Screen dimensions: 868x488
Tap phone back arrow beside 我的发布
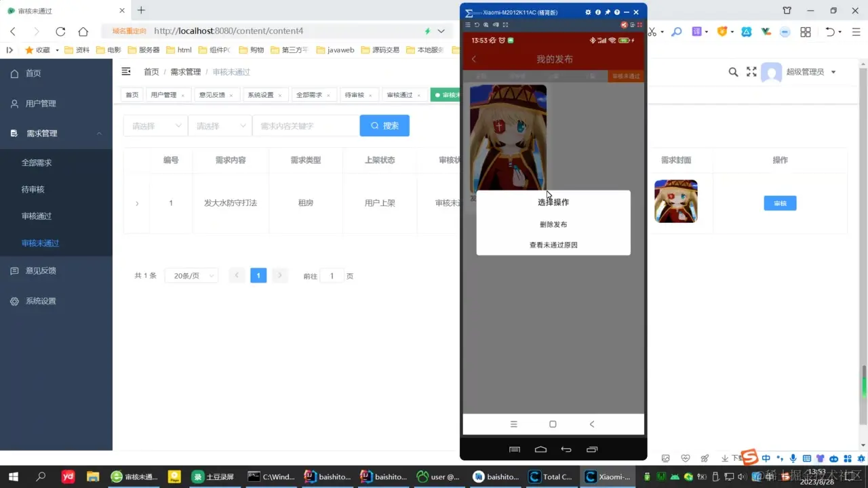[474, 59]
